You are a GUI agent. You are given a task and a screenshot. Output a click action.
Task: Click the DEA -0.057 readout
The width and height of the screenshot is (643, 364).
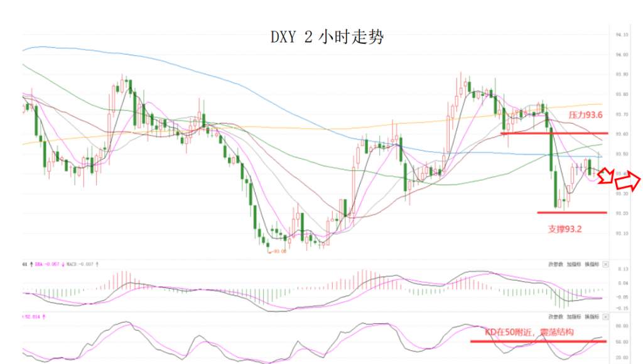click(x=47, y=264)
